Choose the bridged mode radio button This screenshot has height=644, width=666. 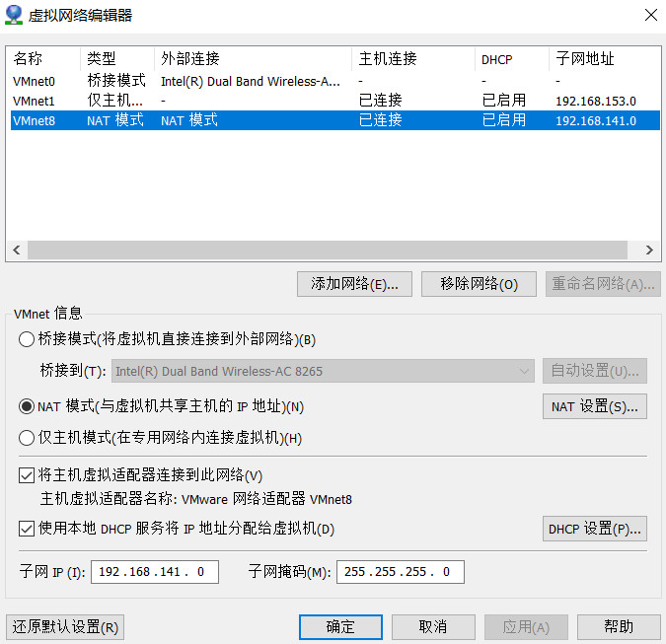27,339
